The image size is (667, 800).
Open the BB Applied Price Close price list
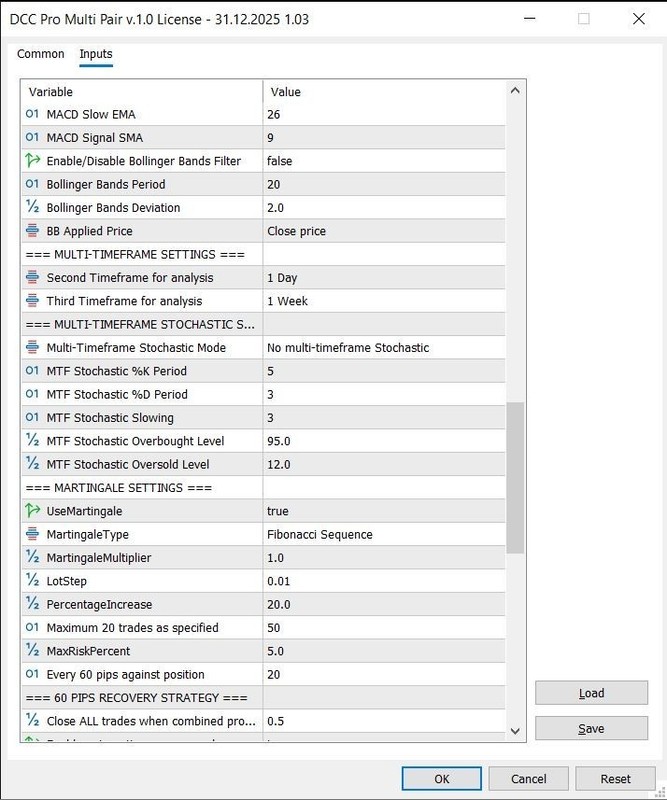click(384, 231)
